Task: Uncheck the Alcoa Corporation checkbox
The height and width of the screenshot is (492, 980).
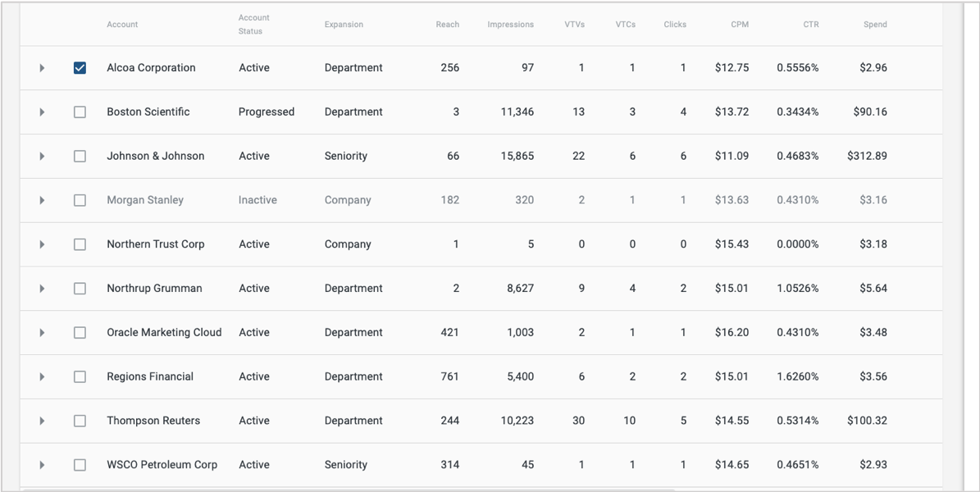Action: pyautogui.click(x=80, y=67)
